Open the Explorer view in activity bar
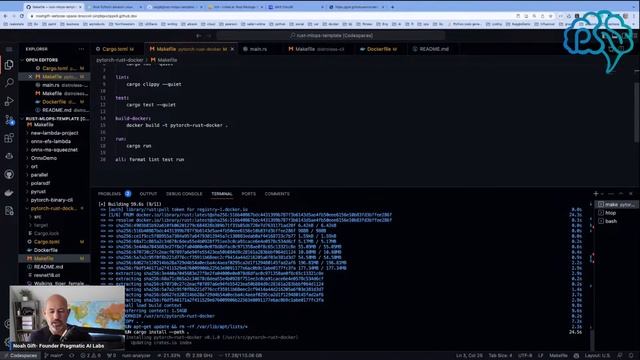 pos(9,64)
